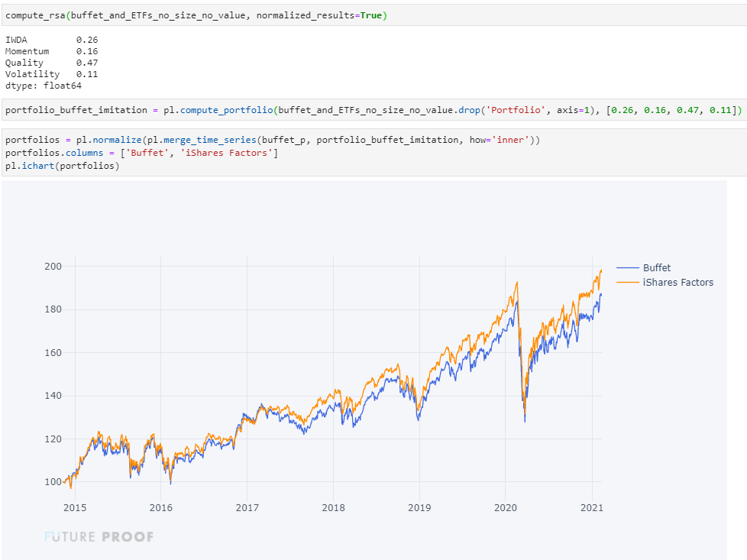Select the Quality 0.47 output row
This screenshot has height=560, width=747.
(x=51, y=63)
